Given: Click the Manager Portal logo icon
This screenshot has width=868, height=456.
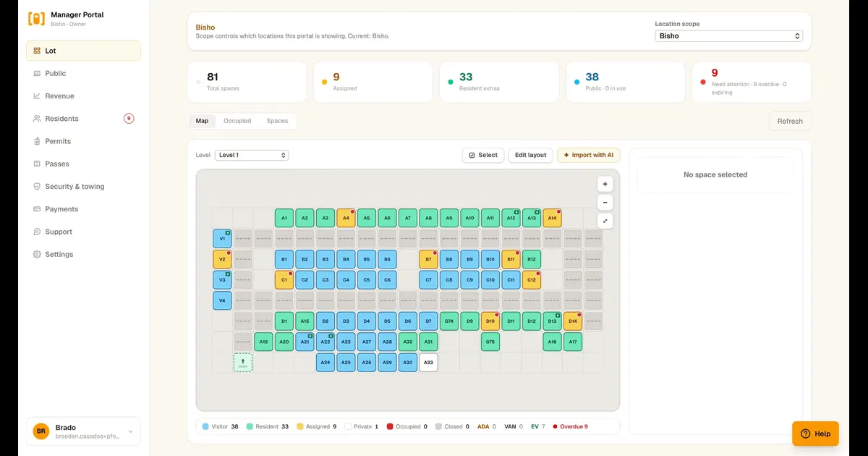Looking at the screenshot, I should pyautogui.click(x=36, y=19).
